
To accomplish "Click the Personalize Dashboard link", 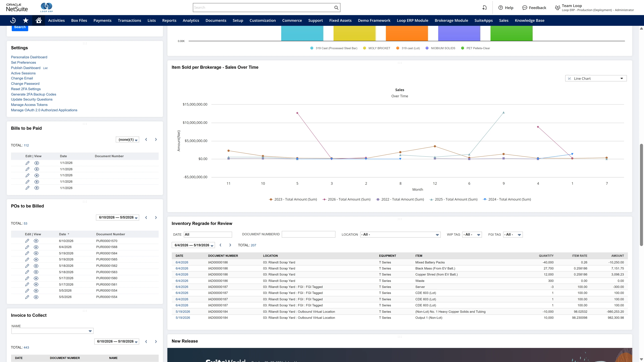I will (29, 57).
